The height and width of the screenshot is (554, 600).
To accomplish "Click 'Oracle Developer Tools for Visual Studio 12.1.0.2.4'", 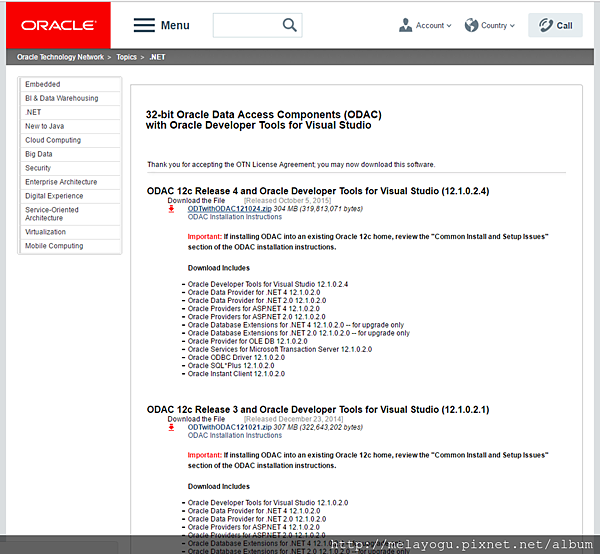I will click(x=268, y=284).
